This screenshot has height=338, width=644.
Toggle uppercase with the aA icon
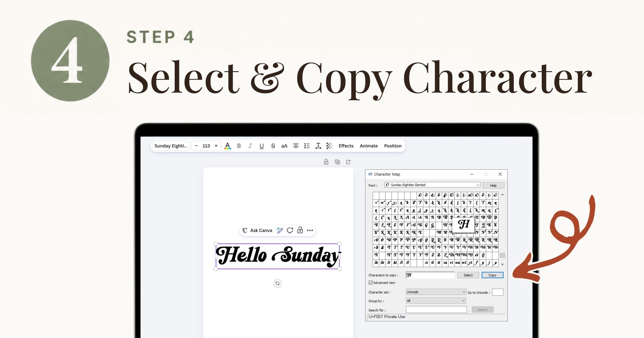pyautogui.click(x=284, y=146)
